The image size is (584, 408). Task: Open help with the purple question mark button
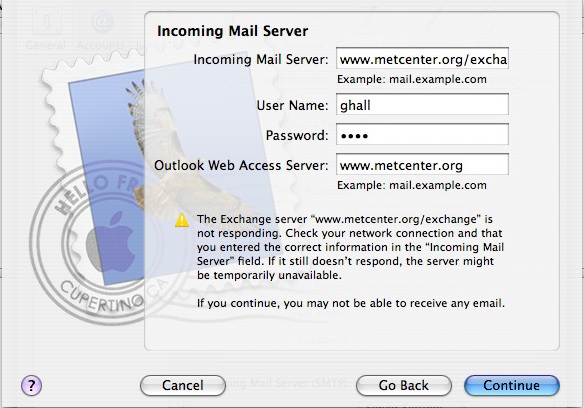[x=31, y=385]
